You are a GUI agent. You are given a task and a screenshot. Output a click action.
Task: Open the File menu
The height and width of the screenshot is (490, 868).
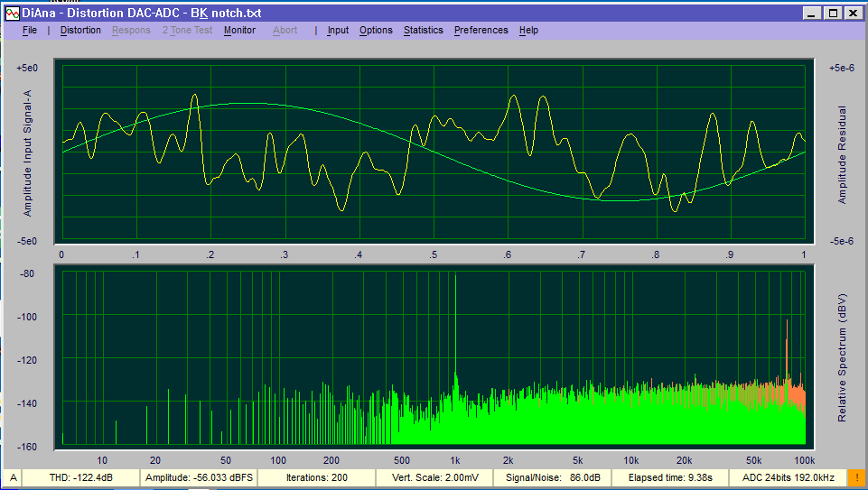[29, 31]
